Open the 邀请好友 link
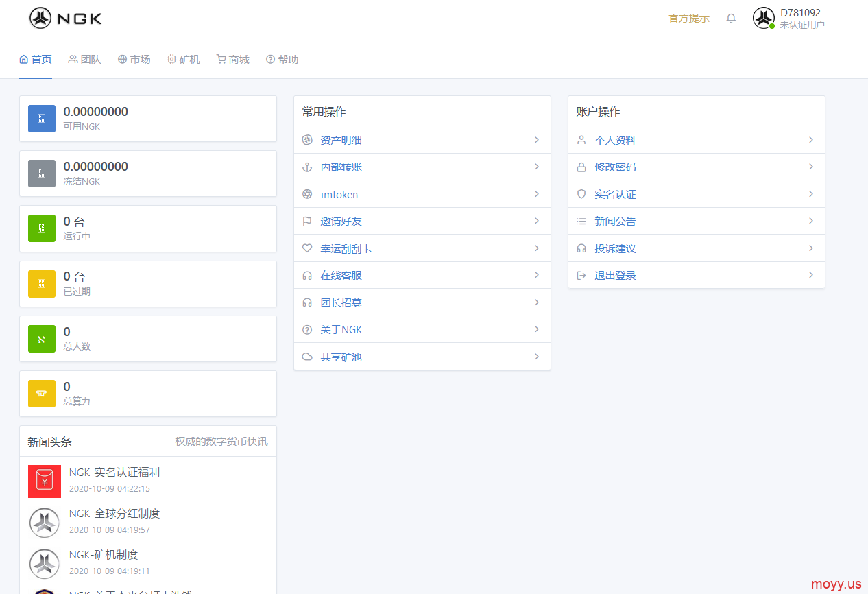Image resolution: width=868 pixels, height=594 pixels. [341, 222]
